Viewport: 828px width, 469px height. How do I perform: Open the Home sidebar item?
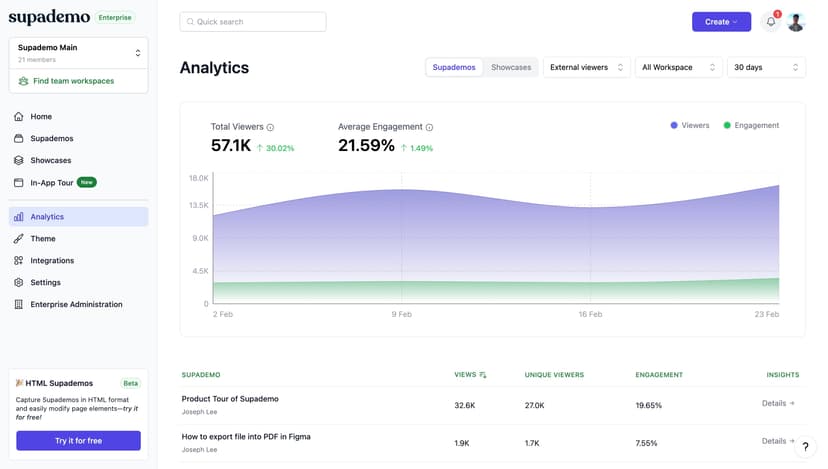tap(78, 116)
